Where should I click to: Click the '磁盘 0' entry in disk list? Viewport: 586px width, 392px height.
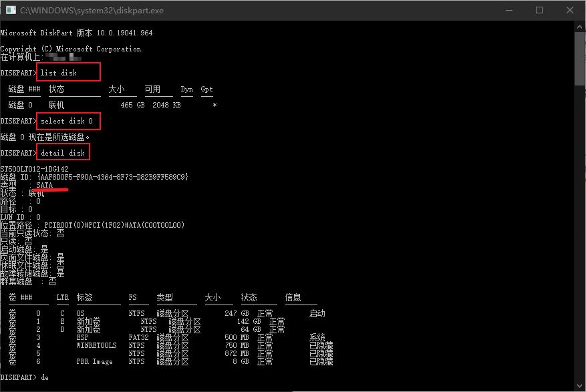[21, 105]
